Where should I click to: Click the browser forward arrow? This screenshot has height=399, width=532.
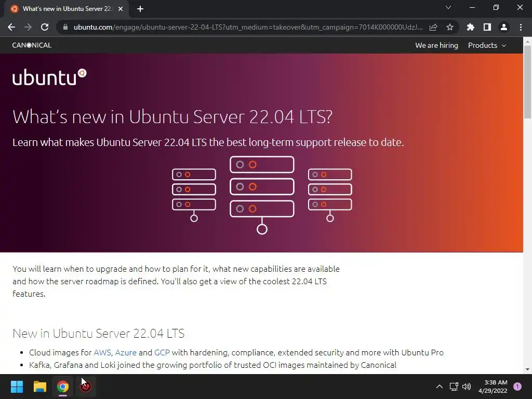pyautogui.click(x=28, y=27)
